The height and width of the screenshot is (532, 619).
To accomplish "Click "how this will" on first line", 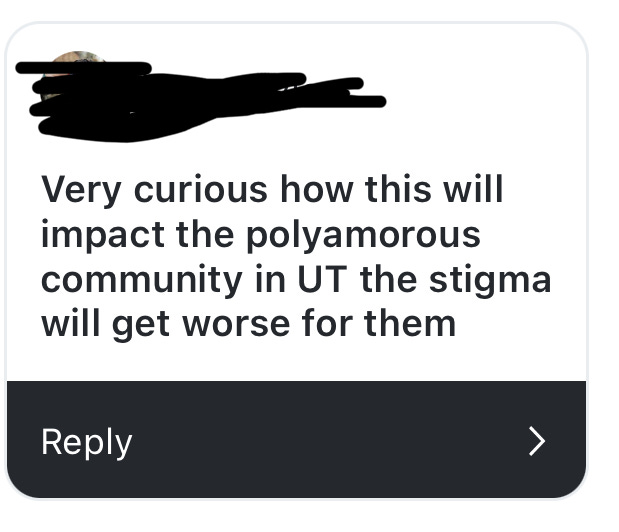I will tap(392, 189).
